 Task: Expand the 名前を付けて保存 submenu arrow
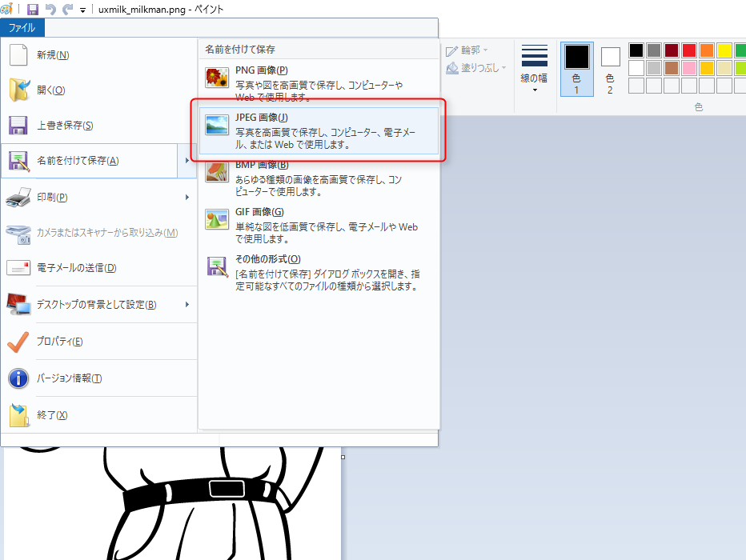tap(187, 161)
